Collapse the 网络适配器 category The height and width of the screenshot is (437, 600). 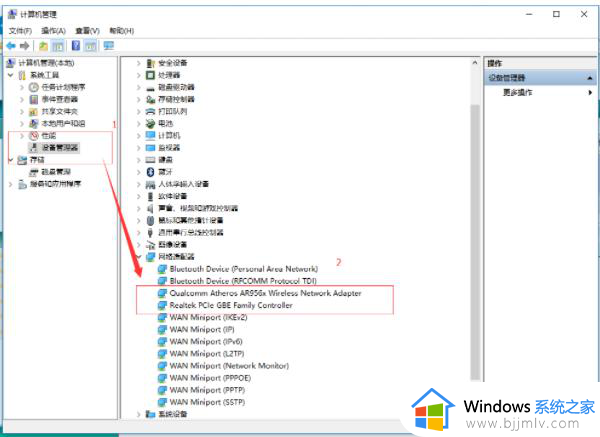click(138, 257)
